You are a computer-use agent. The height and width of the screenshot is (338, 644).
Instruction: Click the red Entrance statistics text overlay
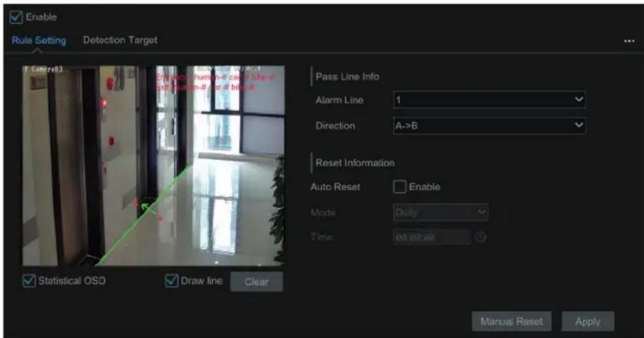pos(215,78)
